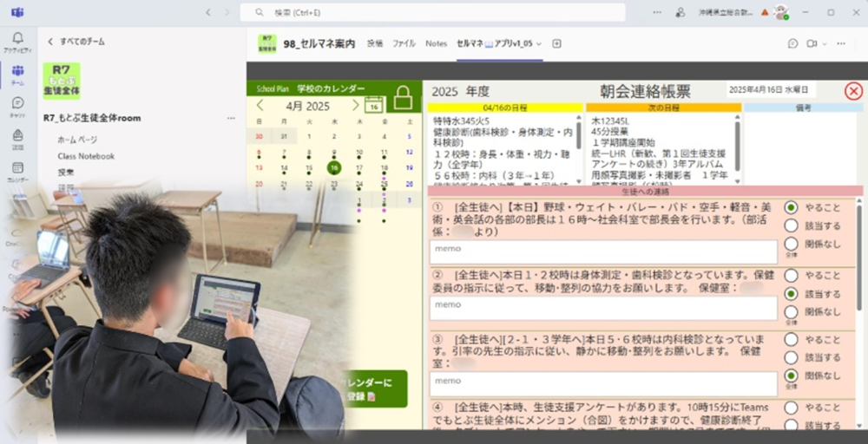
Task: Click the 98_セルマネ案内 channel avatar
Action: click(x=267, y=43)
